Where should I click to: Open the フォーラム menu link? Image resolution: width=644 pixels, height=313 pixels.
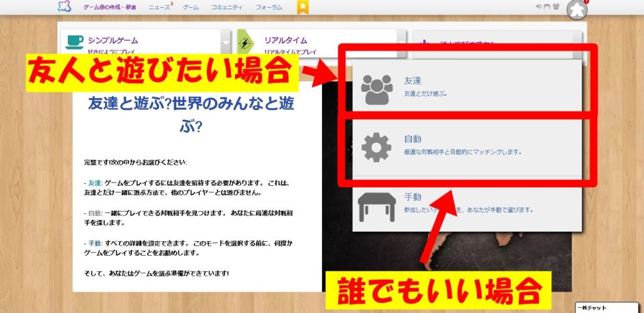tap(269, 8)
